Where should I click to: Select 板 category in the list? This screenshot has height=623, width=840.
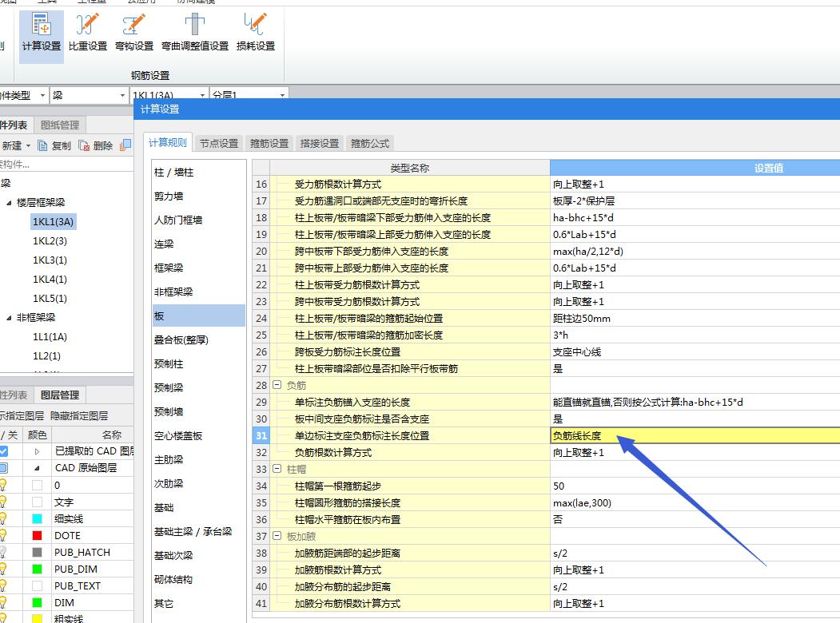click(198, 315)
